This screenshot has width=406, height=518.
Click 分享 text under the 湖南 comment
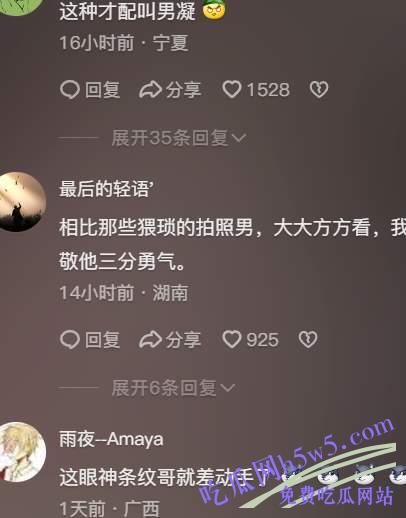[x=183, y=340]
